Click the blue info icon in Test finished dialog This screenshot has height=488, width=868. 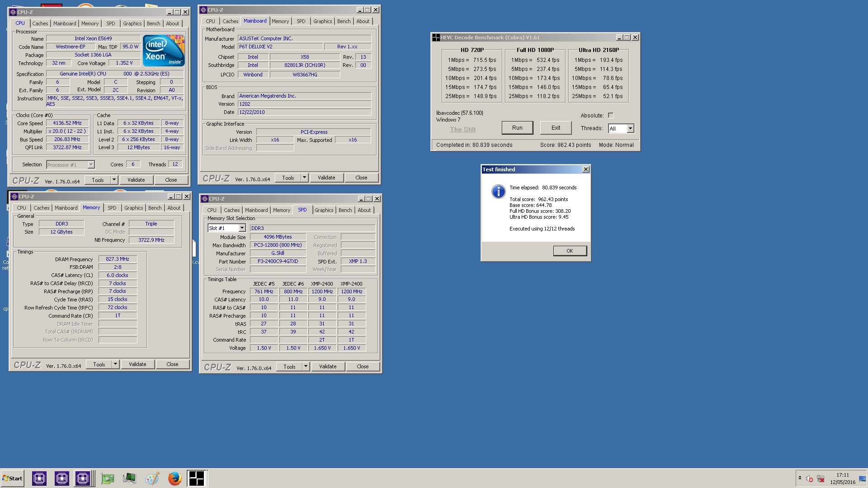[498, 192]
